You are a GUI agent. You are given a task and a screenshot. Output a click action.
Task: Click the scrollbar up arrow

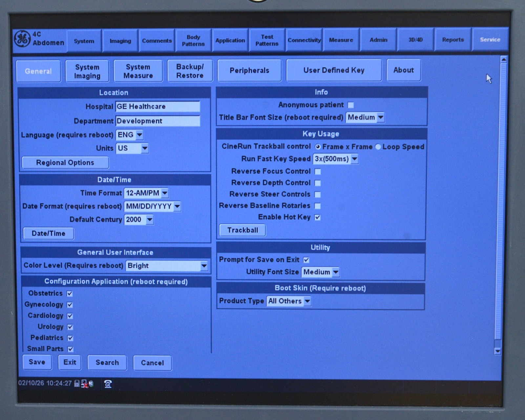click(504, 60)
